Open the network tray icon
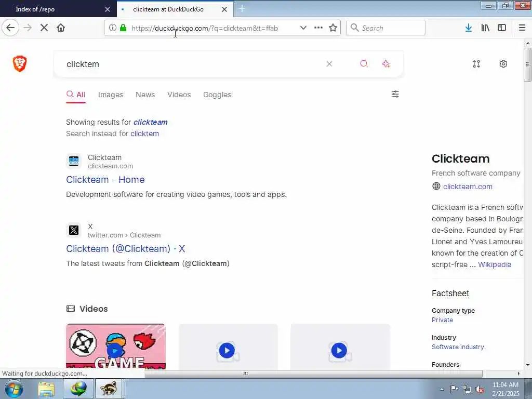Image resolution: width=532 pixels, height=399 pixels. [467, 389]
